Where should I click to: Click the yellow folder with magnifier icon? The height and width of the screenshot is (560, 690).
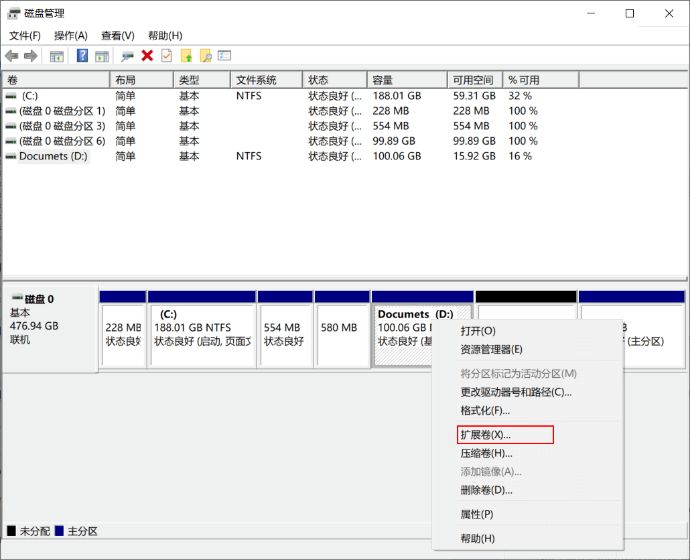coord(205,56)
